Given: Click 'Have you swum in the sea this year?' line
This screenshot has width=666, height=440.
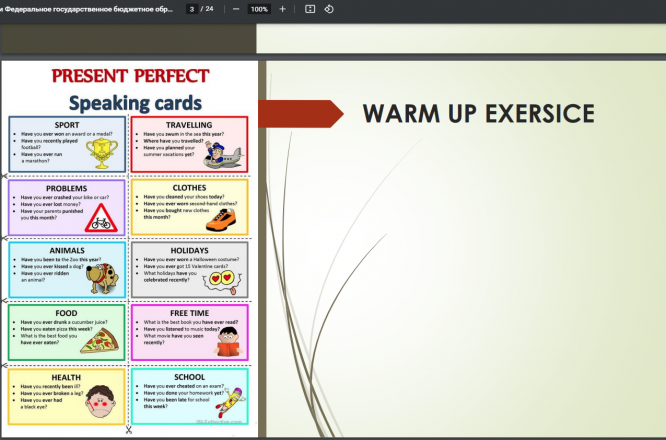Looking at the screenshot, I should tap(183, 134).
